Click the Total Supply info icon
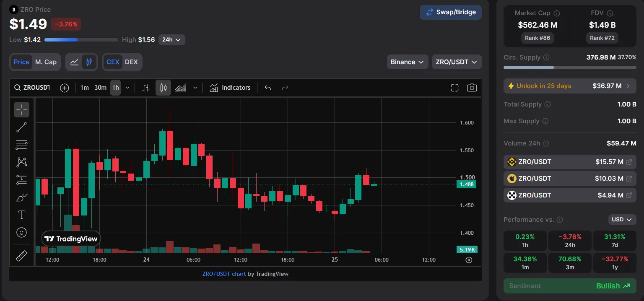Image resolution: width=644 pixels, height=301 pixels. pyautogui.click(x=548, y=104)
